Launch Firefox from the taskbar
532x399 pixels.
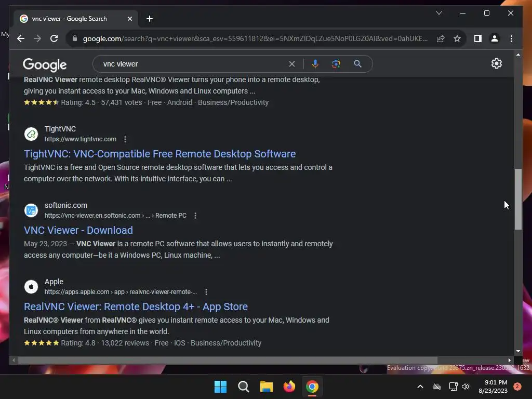pyautogui.click(x=289, y=387)
